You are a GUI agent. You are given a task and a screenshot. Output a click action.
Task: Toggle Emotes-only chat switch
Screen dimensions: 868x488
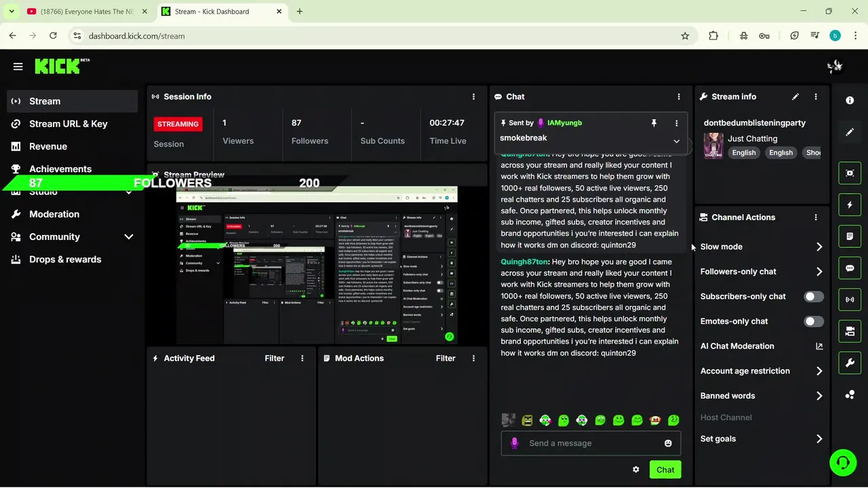(x=814, y=321)
